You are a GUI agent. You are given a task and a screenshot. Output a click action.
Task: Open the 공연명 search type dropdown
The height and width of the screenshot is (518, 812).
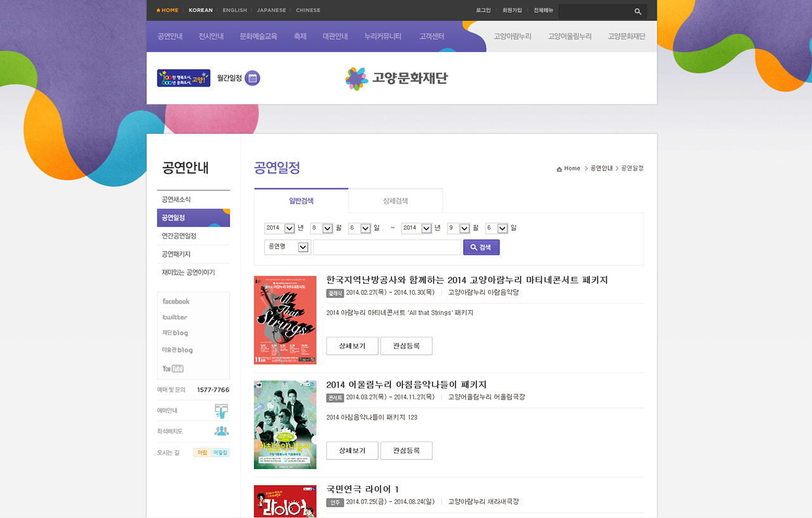287,247
